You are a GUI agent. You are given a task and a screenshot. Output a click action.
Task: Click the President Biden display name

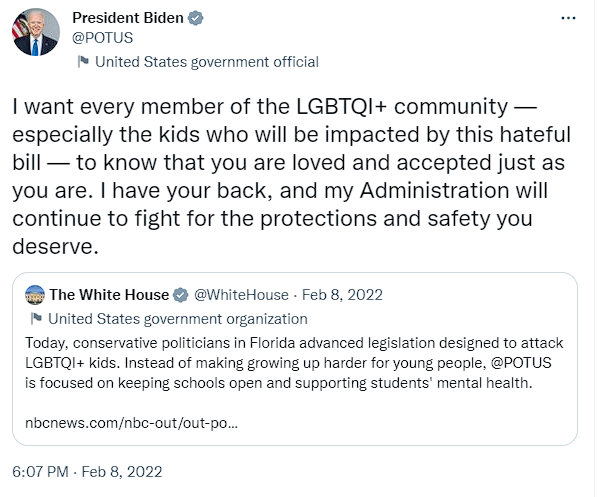(x=128, y=18)
